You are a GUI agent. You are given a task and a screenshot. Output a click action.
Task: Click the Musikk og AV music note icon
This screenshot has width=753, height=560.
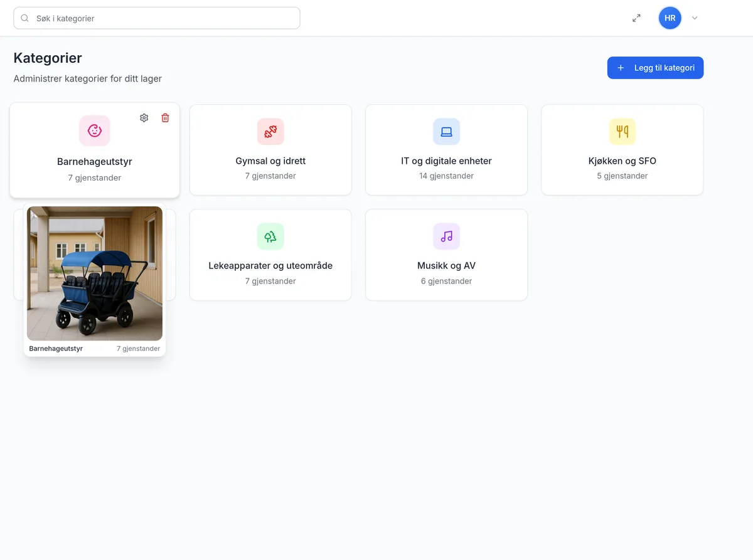(446, 236)
